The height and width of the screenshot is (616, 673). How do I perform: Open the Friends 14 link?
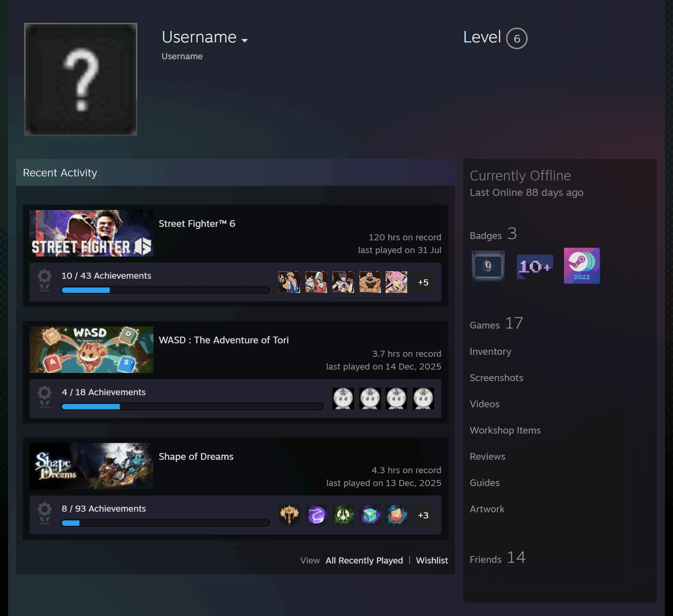pos(498,557)
